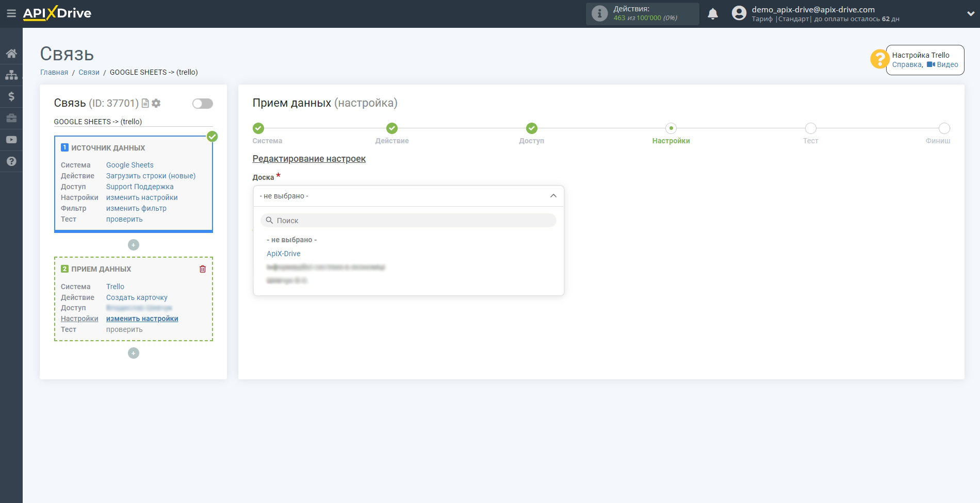Viewport: 980px width, 503px height.
Task: Open the connections sitemap icon in sidebar
Action: (x=11, y=75)
